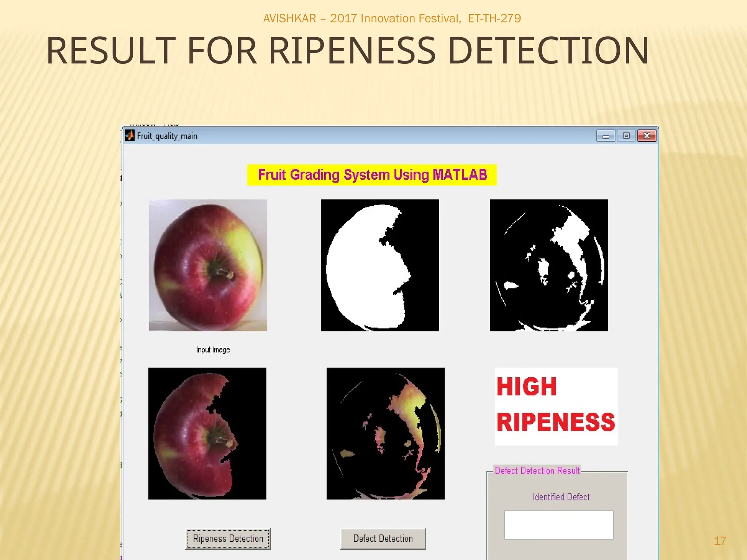The width and height of the screenshot is (747, 560).
Task: Click the Defect Detection Result panel title
Action: 537,471
